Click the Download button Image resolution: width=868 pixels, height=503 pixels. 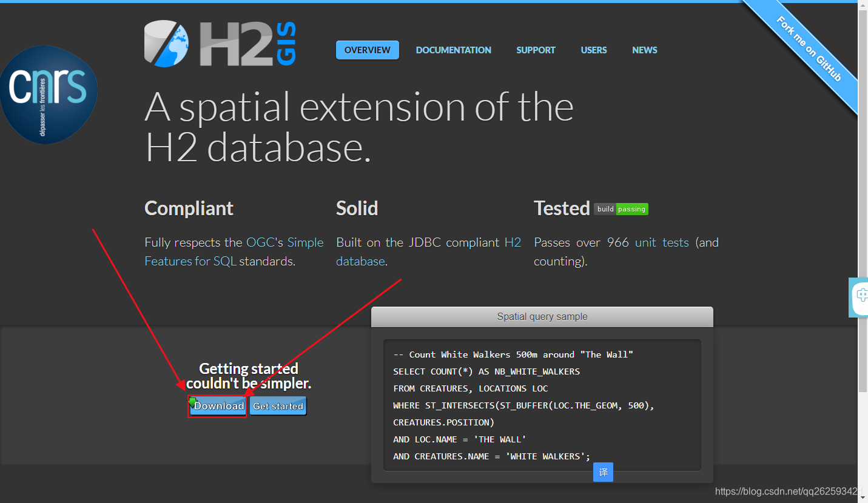(x=217, y=406)
